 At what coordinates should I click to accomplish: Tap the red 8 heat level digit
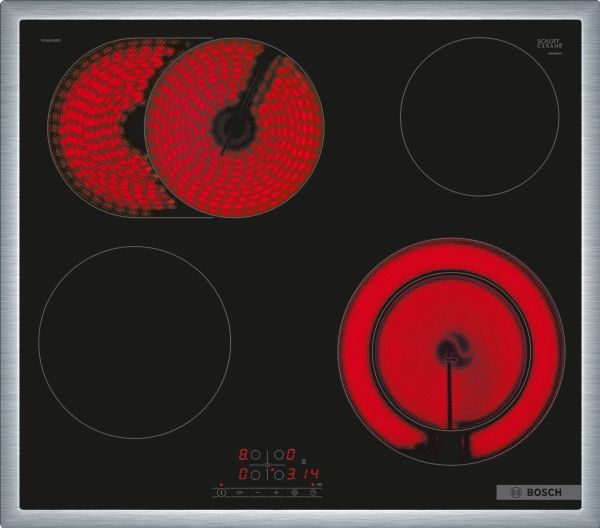point(242,455)
